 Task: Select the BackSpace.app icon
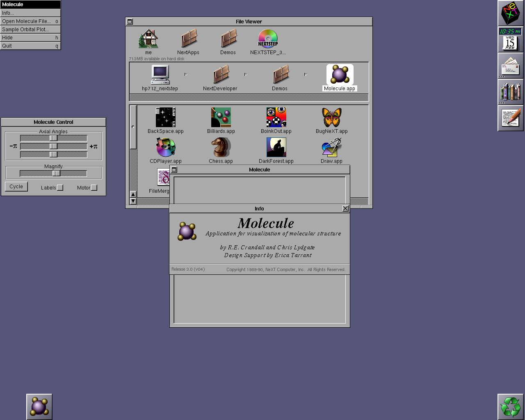(166, 117)
